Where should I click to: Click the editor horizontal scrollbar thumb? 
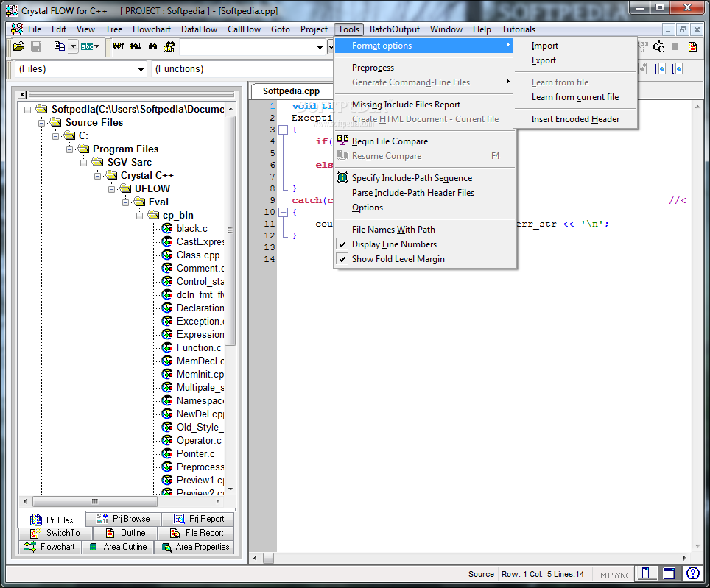(x=269, y=558)
